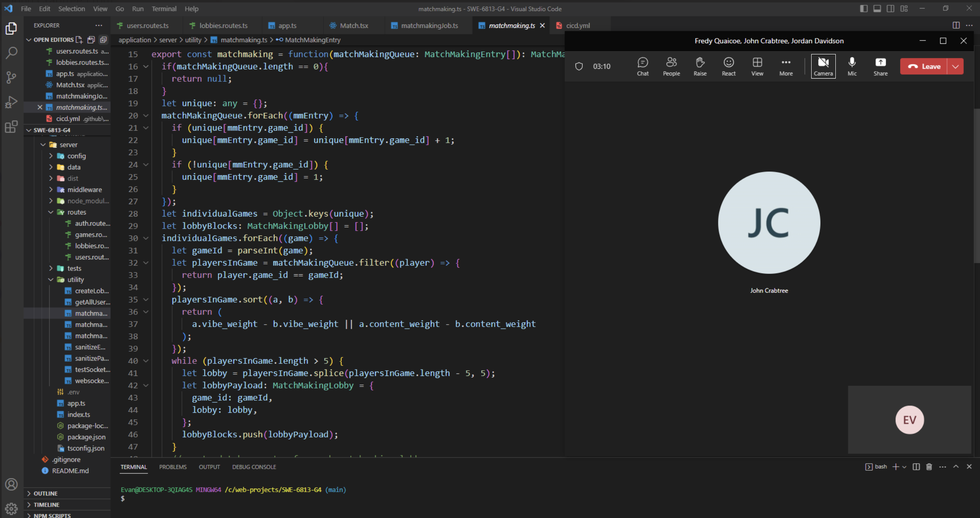Open meeting Chat

pyautogui.click(x=642, y=66)
